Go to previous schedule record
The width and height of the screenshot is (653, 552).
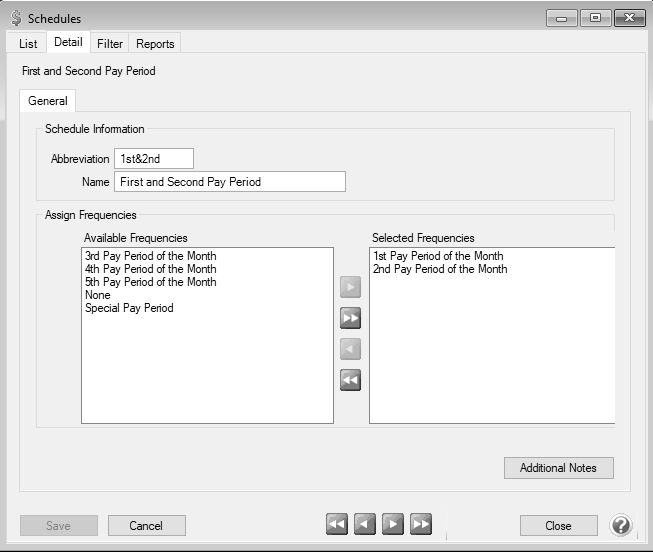[365, 524]
